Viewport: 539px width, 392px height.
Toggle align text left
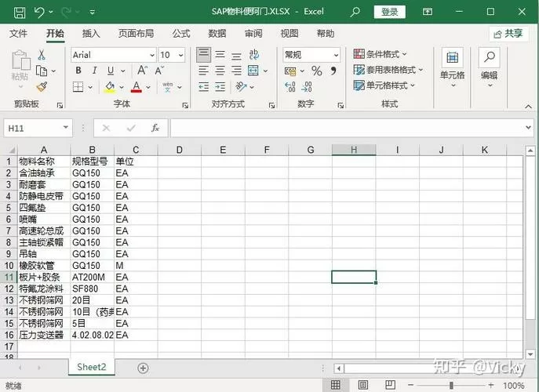click(x=203, y=71)
